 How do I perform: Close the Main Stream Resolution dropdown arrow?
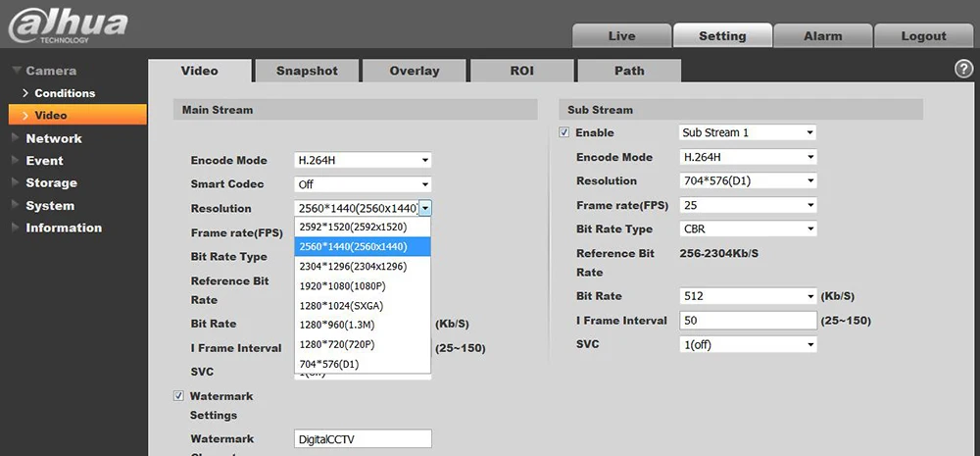click(425, 208)
